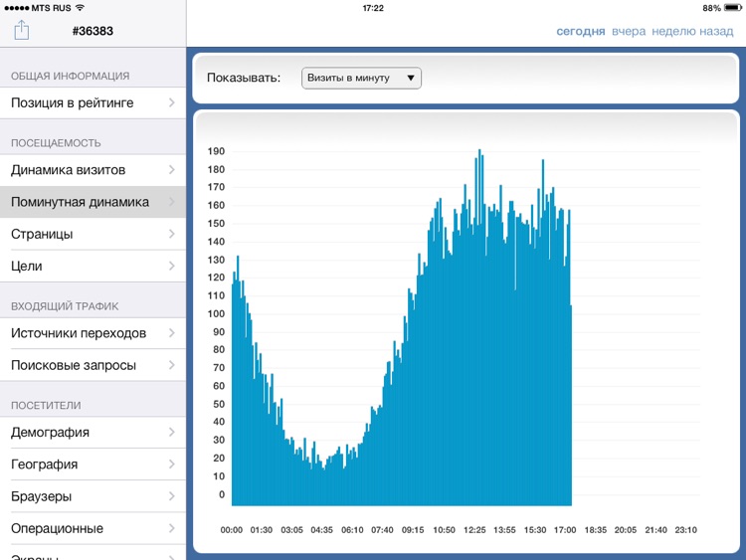
Task: Tap chevron on 'Демография' row
Action: (x=172, y=432)
